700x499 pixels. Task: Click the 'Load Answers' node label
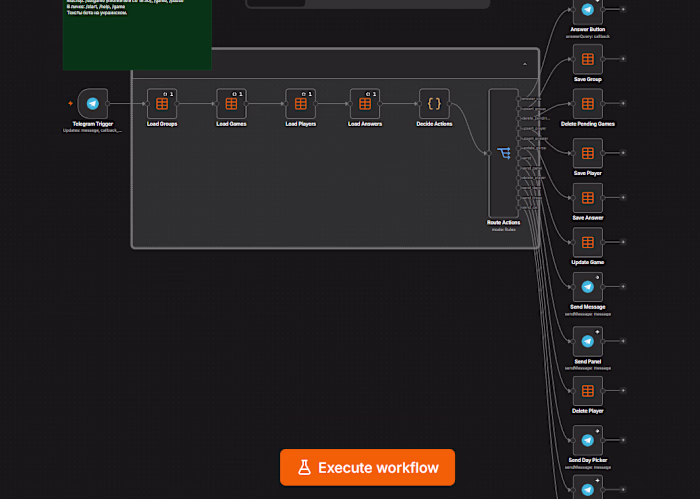click(x=365, y=124)
